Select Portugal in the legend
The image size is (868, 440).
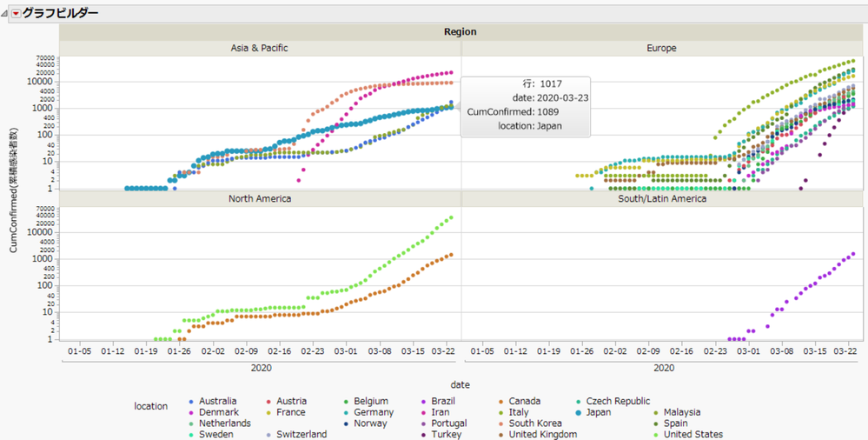click(x=449, y=423)
